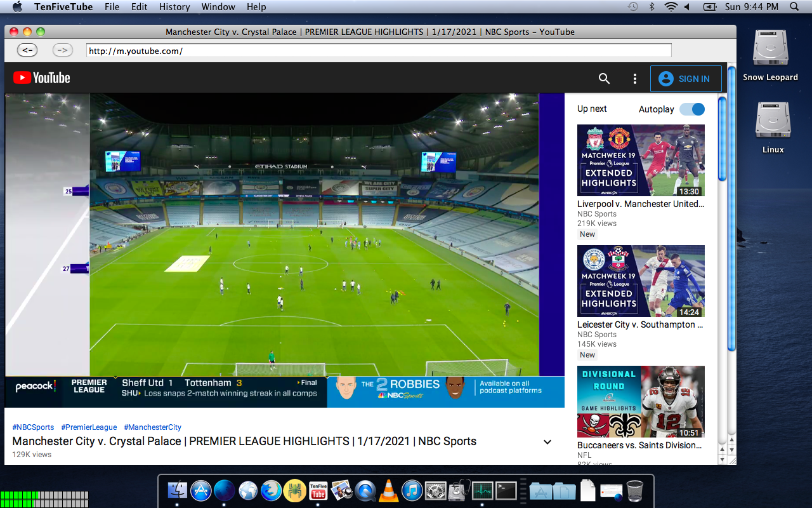Viewport: 812px width, 508px height.
Task: Open the #ManchesterCity hashtag link
Action: tap(152, 427)
